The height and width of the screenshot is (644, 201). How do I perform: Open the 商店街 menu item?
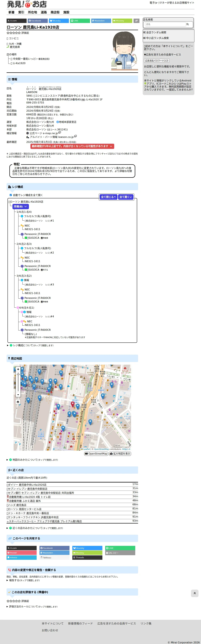pos(55,12)
